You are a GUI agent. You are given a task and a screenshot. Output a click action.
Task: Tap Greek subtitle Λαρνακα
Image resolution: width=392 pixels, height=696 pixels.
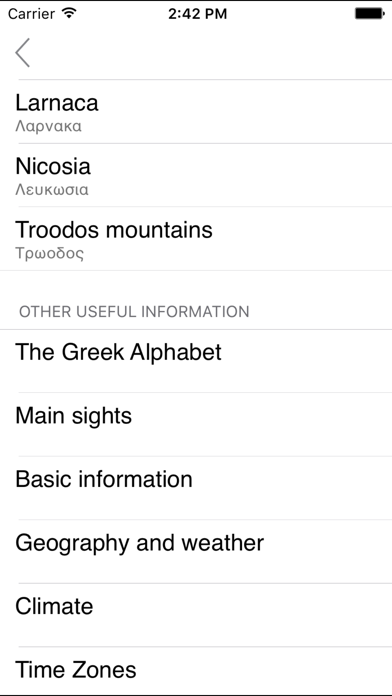[x=48, y=127]
